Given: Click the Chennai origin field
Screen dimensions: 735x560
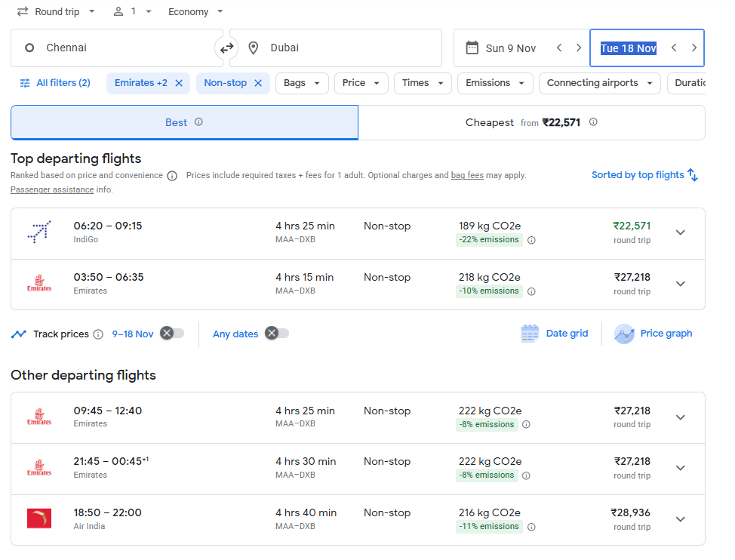Looking at the screenshot, I should (x=113, y=48).
